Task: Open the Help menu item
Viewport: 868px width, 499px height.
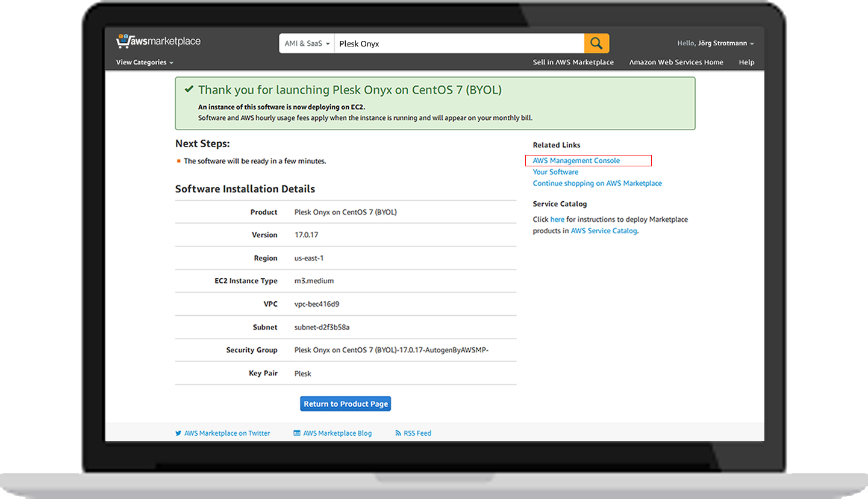Action: tap(746, 62)
